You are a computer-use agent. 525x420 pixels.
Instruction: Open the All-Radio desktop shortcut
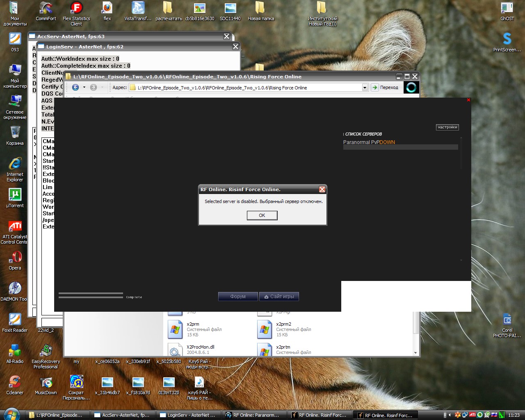[15, 354]
